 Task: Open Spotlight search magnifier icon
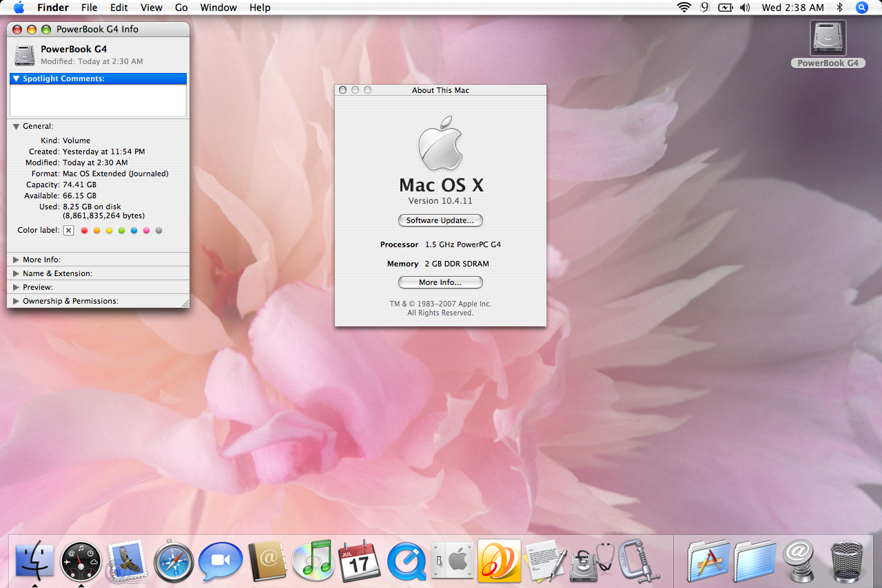click(861, 8)
